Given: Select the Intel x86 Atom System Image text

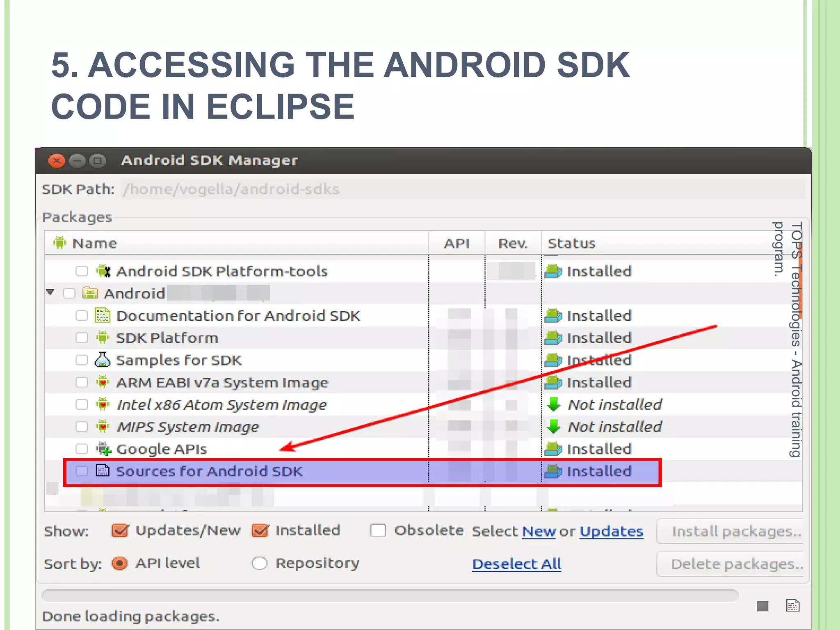Looking at the screenshot, I should 221,404.
